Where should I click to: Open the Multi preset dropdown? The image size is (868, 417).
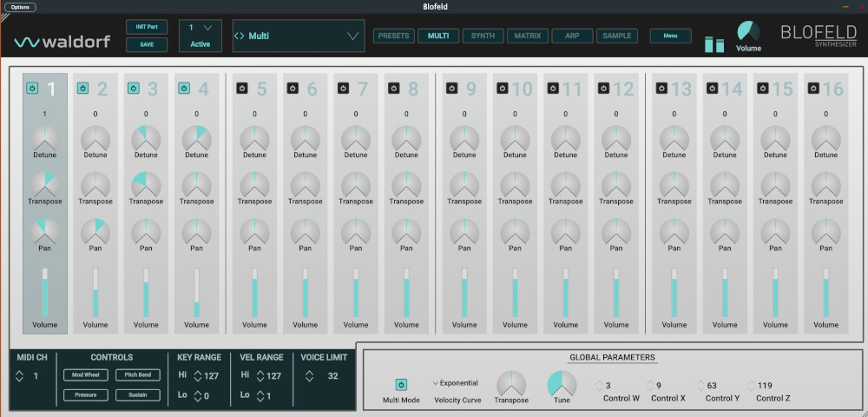298,36
